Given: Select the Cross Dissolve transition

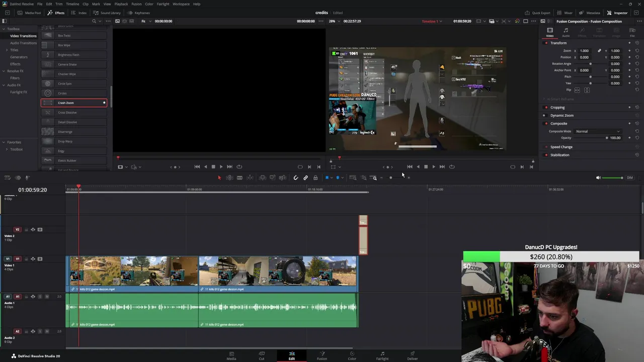Looking at the screenshot, I should [74, 113].
